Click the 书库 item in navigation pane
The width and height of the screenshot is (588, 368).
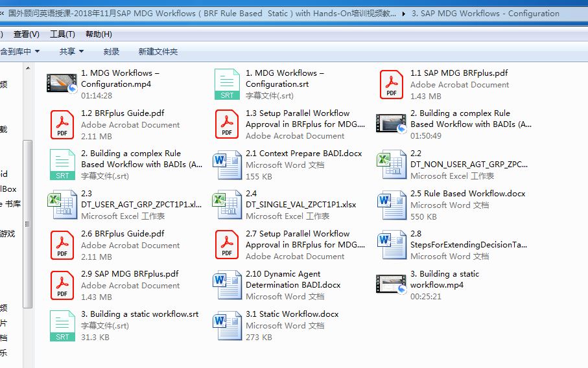pyautogui.click(x=13, y=204)
